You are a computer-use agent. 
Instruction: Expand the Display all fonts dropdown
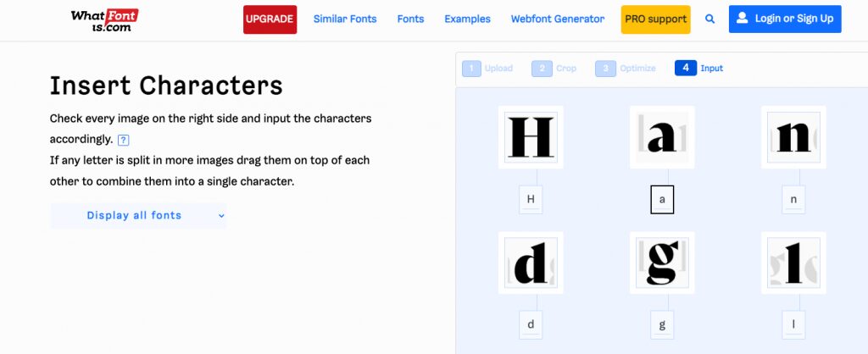point(138,216)
